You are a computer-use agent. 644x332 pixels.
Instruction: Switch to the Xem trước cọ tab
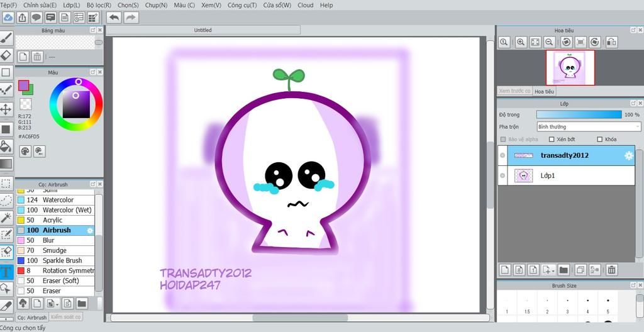(514, 91)
